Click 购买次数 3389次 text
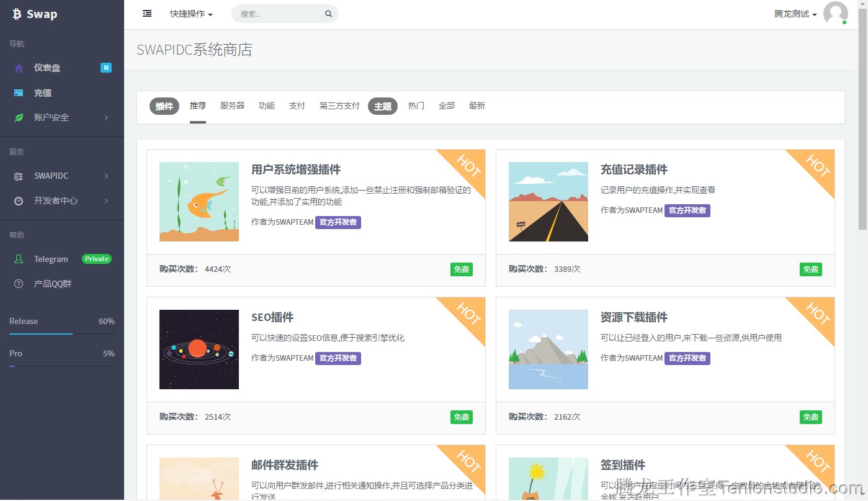Screen dimensions: 868x501 (544, 269)
